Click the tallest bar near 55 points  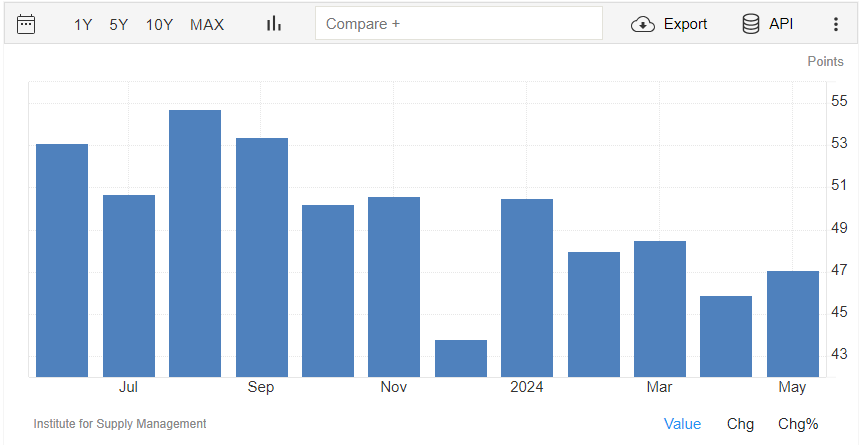click(195, 244)
